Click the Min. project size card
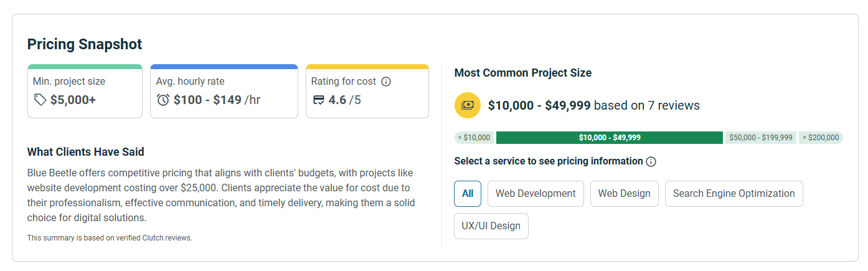Screen dimensions: 868x271 [85, 91]
